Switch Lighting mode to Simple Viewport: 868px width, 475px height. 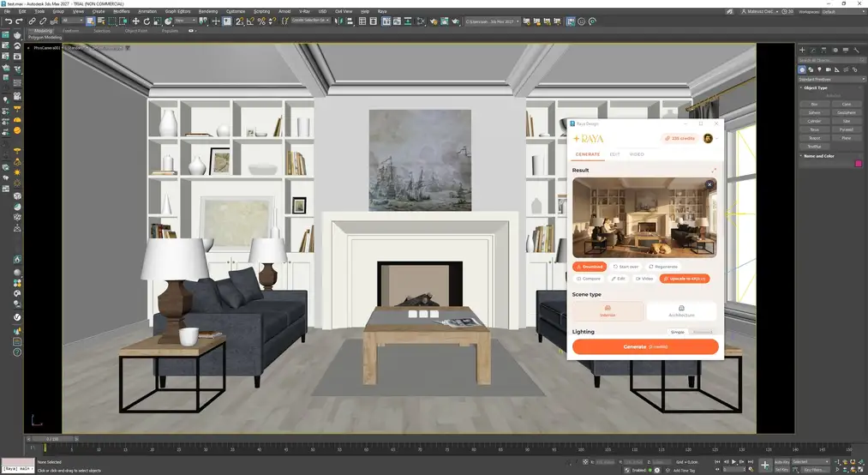(678, 332)
